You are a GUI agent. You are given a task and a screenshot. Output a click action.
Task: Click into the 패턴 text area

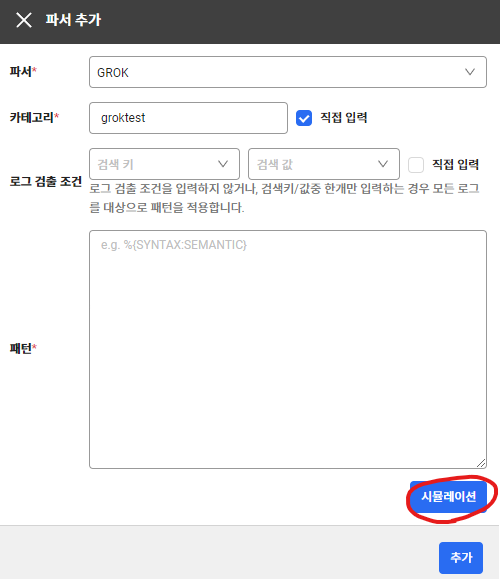(288, 349)
